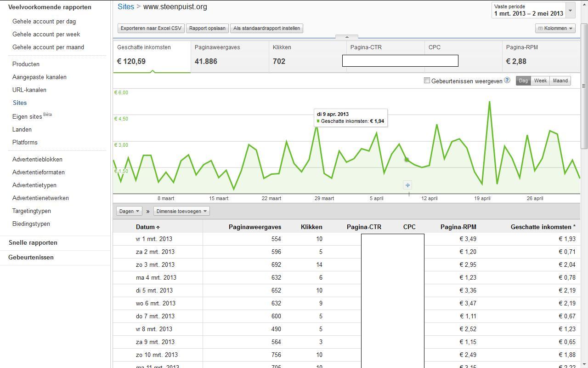Click the grid icon on the Kolommen button
Screen dimensions: 588x368
(541, 29)
